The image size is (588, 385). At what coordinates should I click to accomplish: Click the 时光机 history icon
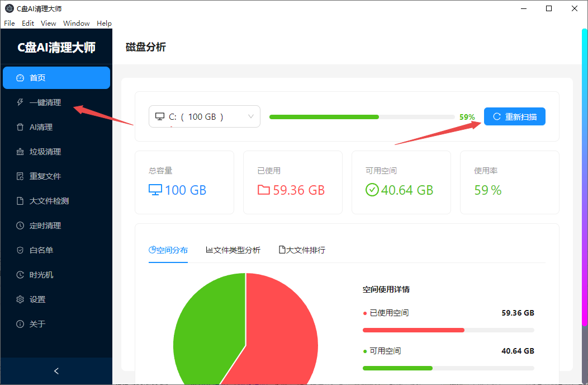20,275
